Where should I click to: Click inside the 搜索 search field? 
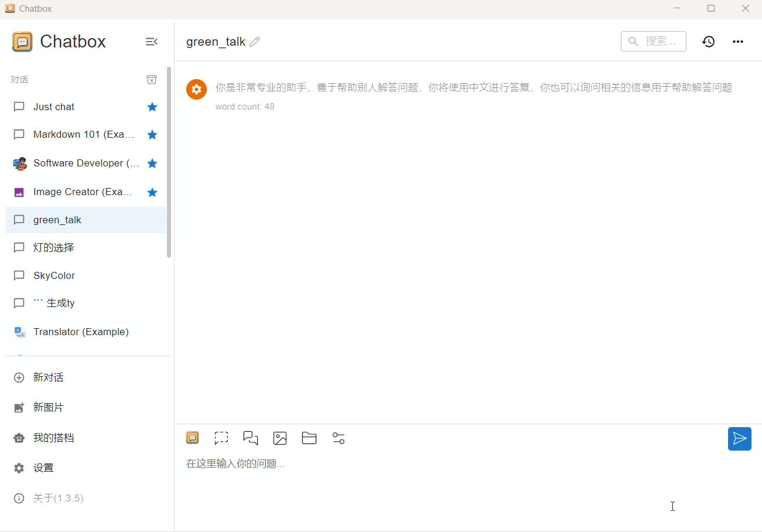click(x=653, y=41)
